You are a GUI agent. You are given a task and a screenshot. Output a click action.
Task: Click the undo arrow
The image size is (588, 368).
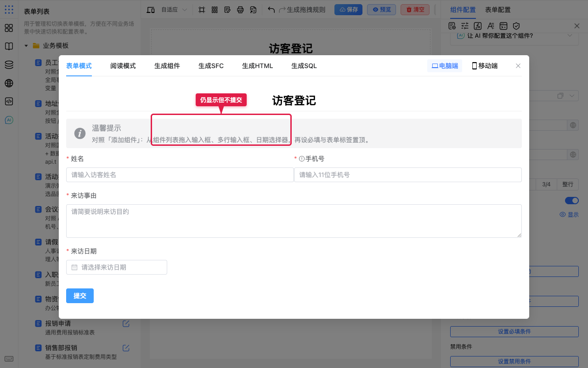pyautogui.click(x=271, y=10)
